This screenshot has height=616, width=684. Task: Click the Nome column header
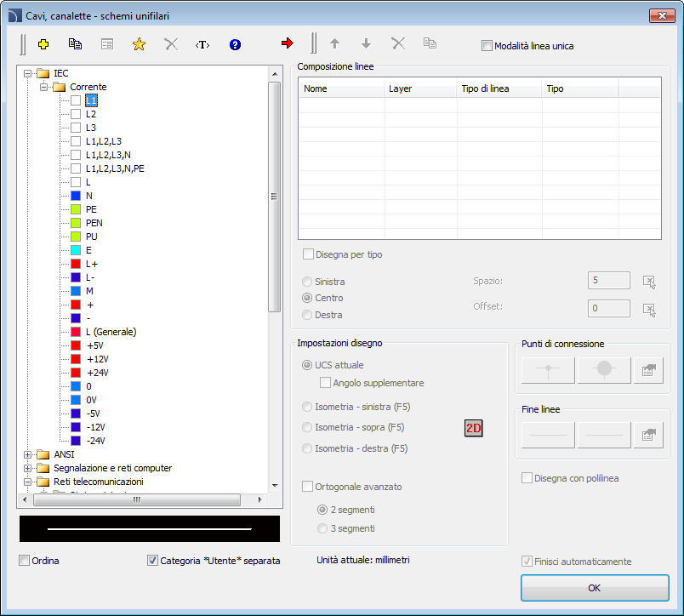click(341, 88)
